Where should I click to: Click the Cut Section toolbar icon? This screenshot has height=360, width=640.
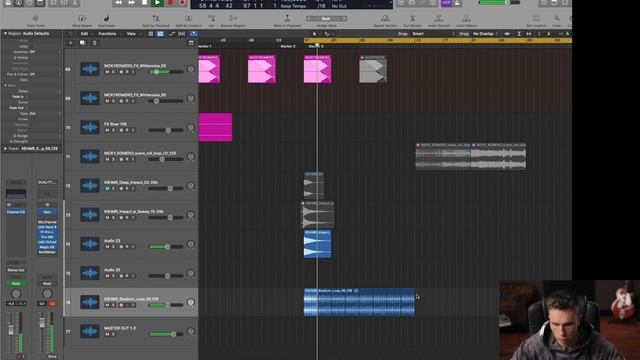412,18
